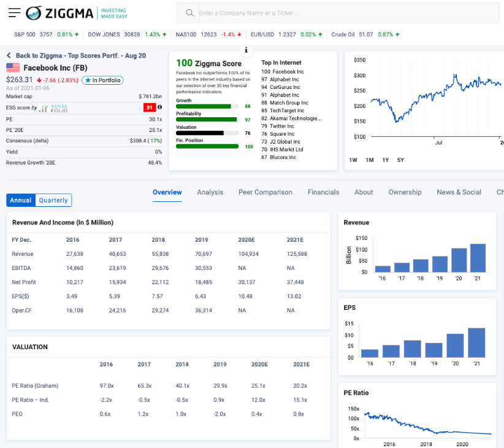Click the '21 bar in Revenue chart
Image resolution: width=504 pixels, height=448 pixels.
478,258
